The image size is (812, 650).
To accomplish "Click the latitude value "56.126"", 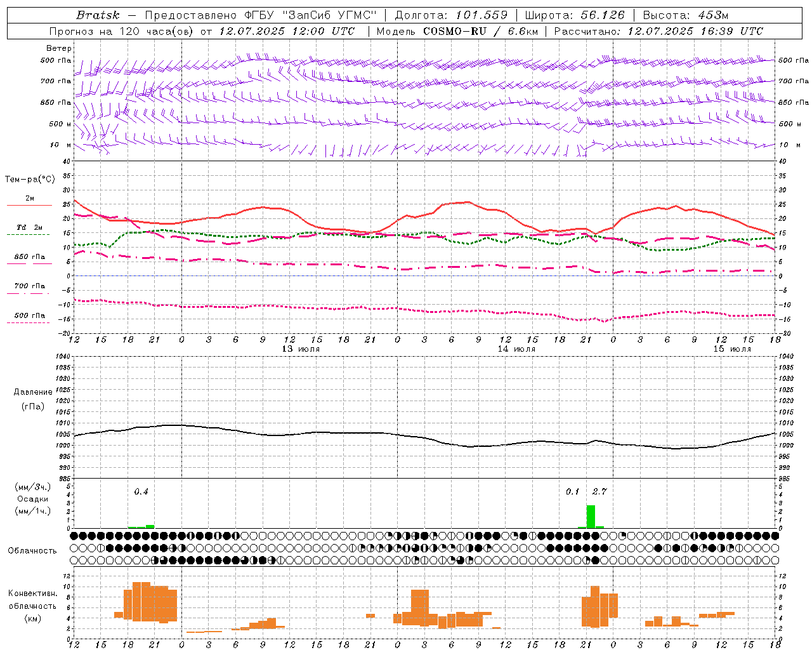I will (x=603, y=15).
